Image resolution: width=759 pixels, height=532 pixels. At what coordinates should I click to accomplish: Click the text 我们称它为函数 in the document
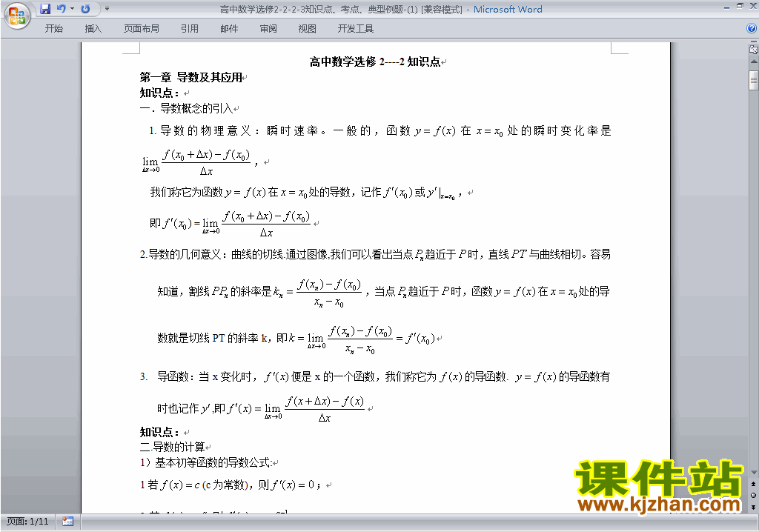pos(186,192)
